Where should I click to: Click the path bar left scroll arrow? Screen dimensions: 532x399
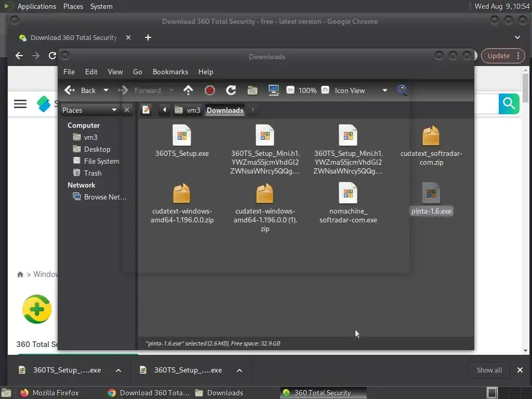(x=165, y=110)
